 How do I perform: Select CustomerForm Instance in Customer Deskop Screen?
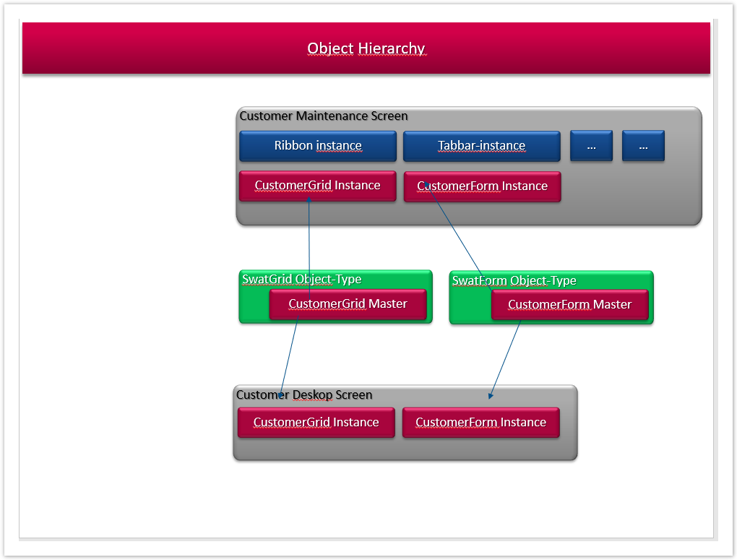pos(480,423)
